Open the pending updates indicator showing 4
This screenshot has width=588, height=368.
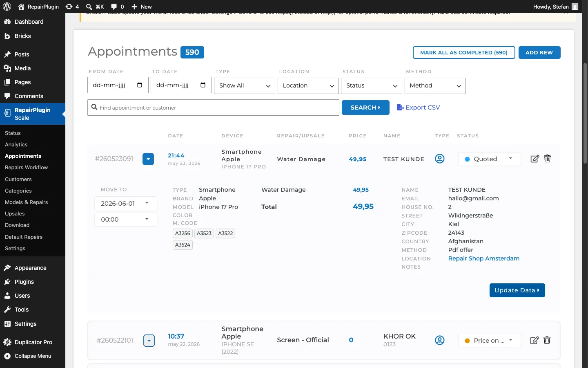72,7
